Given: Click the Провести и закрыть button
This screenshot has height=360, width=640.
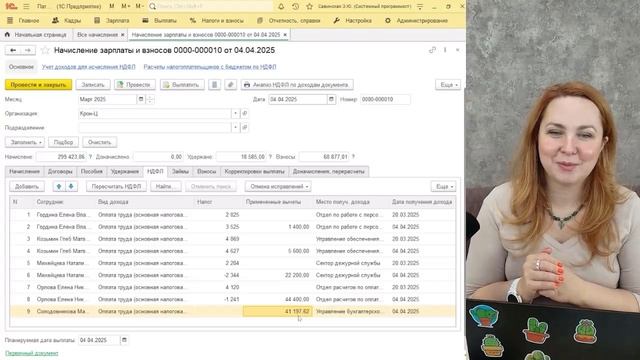Looking at the screenshot, I should [38, 85].
